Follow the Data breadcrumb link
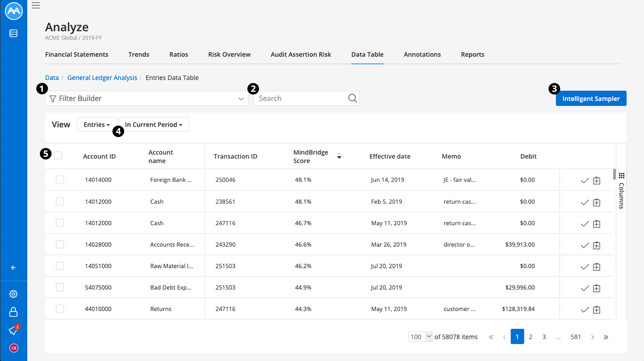The image size is (644, 361). point(52,77)
